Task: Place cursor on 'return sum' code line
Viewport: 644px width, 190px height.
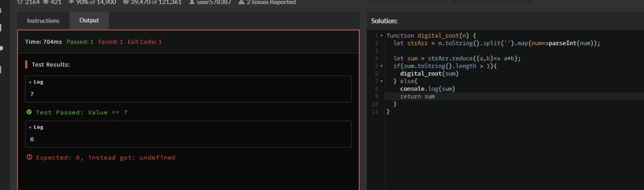Action: coord(418,97)
